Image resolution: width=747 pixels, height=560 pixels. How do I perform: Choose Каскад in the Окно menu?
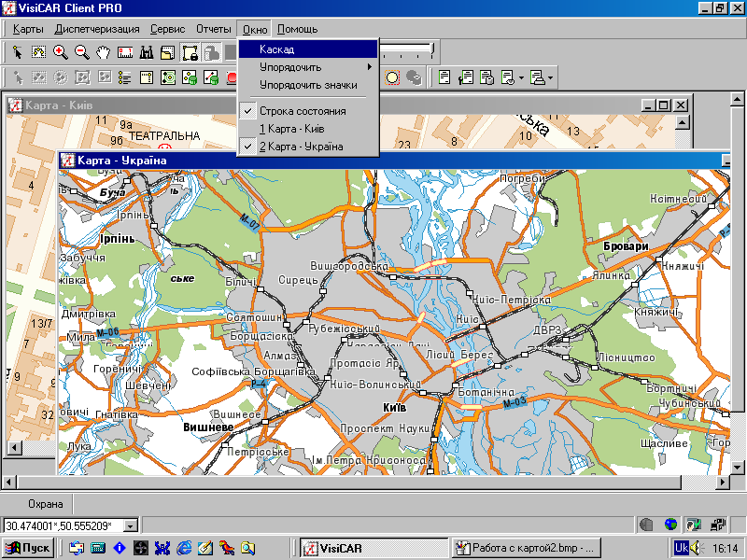coord(308,49)
